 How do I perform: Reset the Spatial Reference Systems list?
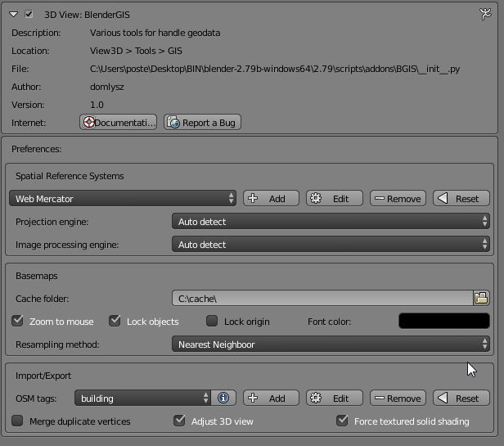pyautogui.click(x=460, y=199)
